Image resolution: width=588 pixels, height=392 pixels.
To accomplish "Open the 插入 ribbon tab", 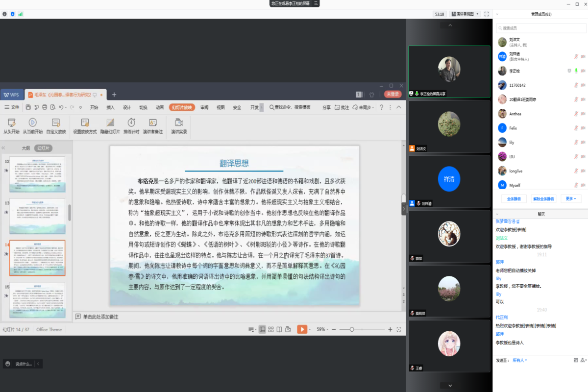I will click(x=110, y=107).
